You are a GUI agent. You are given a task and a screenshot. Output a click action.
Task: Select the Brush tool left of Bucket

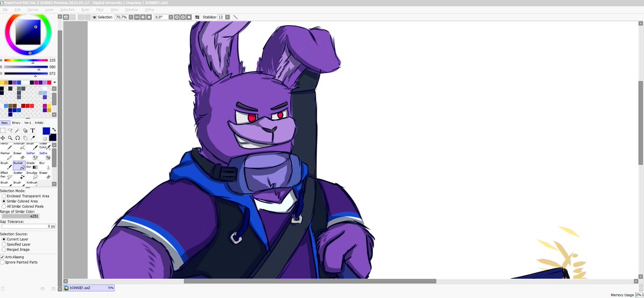(x=6, y=165)
